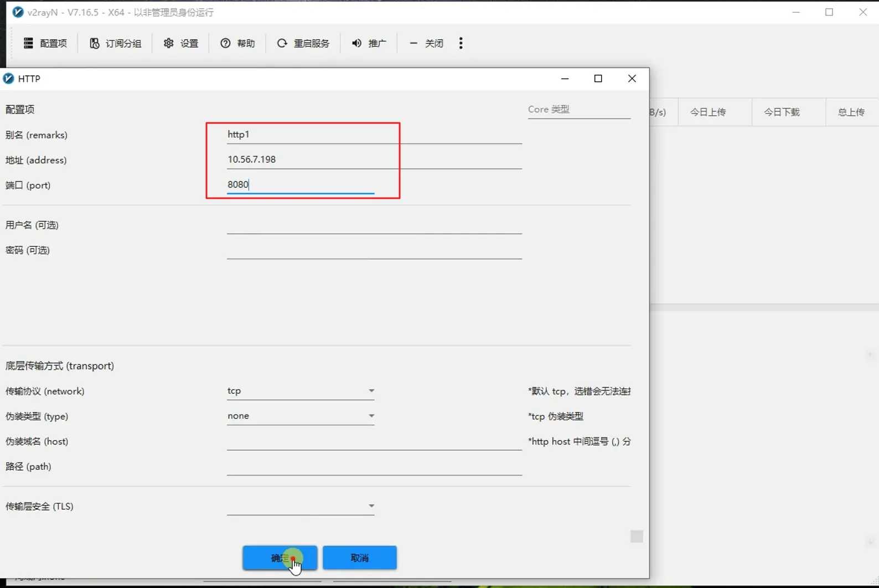Screen dimensions: 879x588
Task: Click the 用户名 (可选) input field
Action: click(374, 225)
